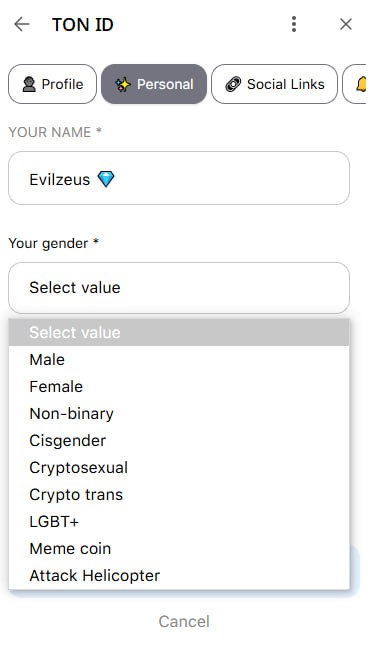Select Male from the gender list
This screenshot has width=374, height=646.
tap(179, 360)
